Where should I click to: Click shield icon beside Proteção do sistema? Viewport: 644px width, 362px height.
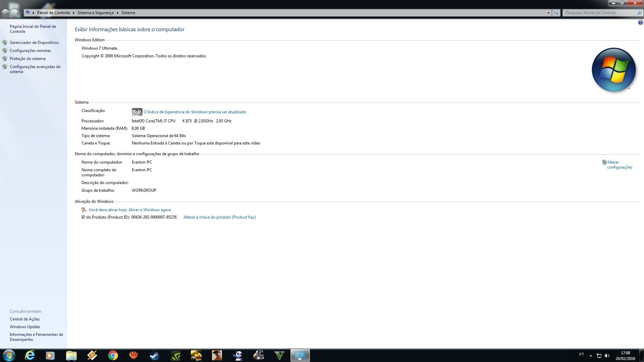point(5,59)
